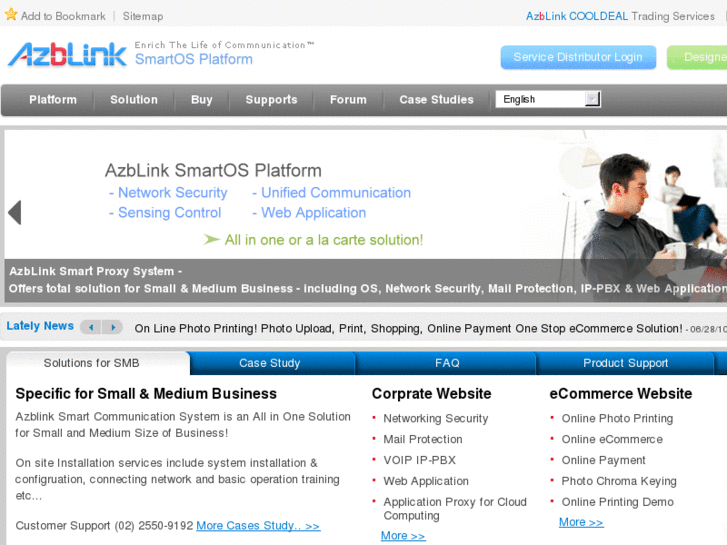Switch to the FAQ tab
Screen dimensions: 727x545
pos(446,363)
